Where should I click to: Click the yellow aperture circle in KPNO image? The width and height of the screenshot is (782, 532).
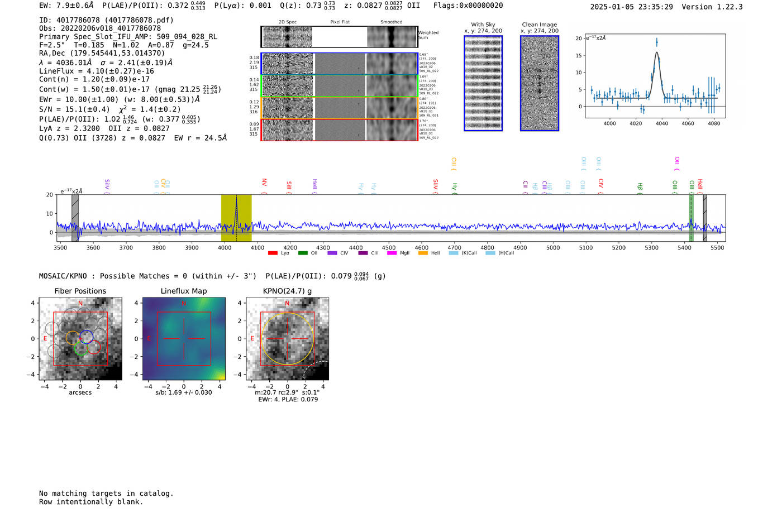pos(287,339)
